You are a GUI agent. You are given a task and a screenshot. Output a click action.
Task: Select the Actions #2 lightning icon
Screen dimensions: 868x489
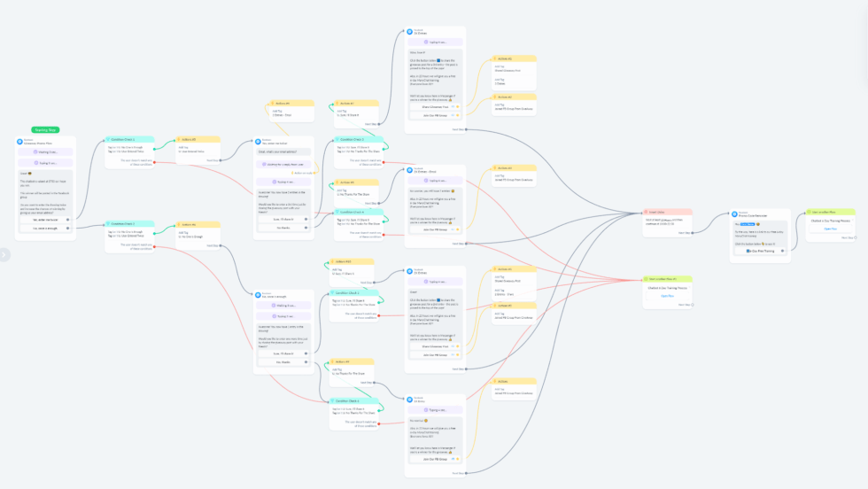click(495, 97)
